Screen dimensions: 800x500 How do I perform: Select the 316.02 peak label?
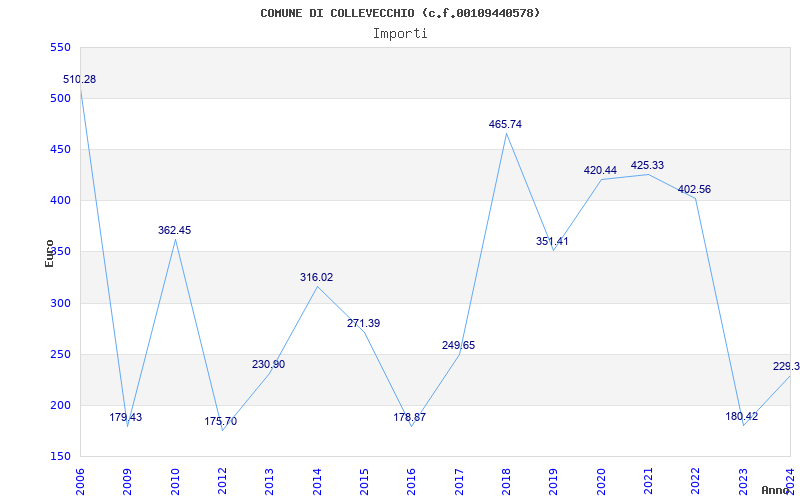pos(316,278)
